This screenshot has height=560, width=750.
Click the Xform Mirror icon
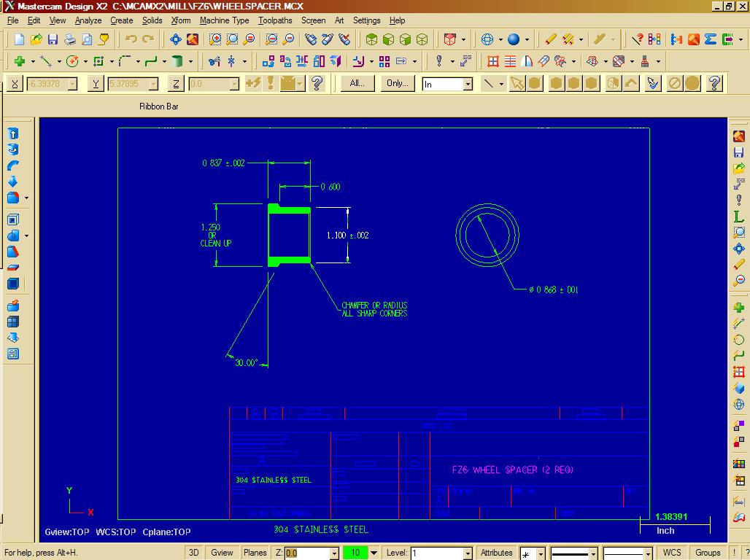click(302, 61)
